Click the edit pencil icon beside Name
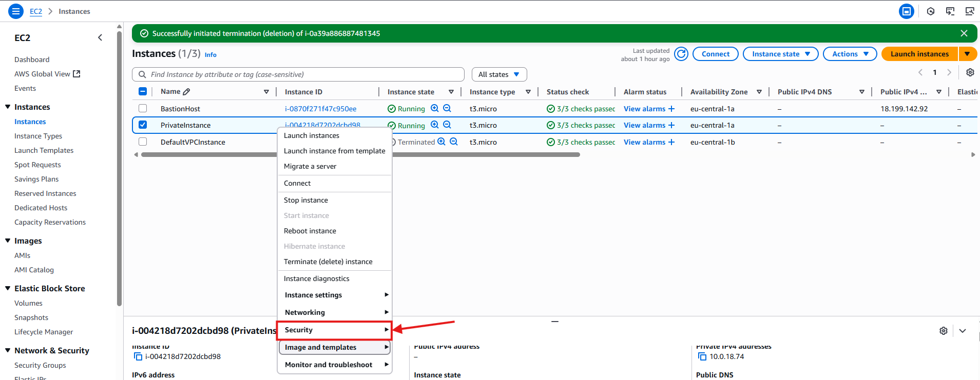 tap(186, 92)
